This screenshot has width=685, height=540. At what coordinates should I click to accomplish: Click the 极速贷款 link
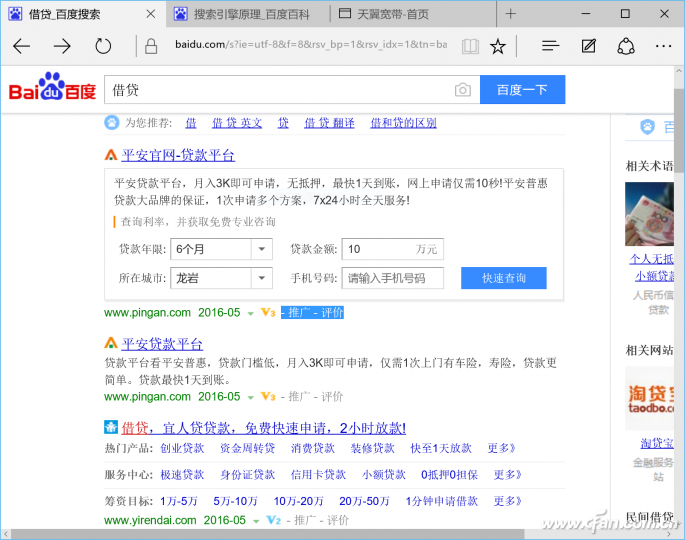point(182,474)
